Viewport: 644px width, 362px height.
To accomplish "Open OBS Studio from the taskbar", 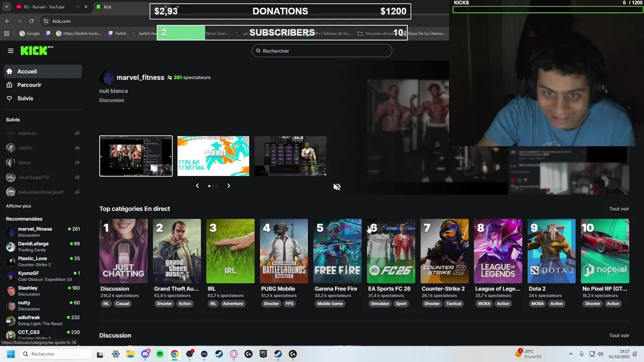I will [189, 354].
